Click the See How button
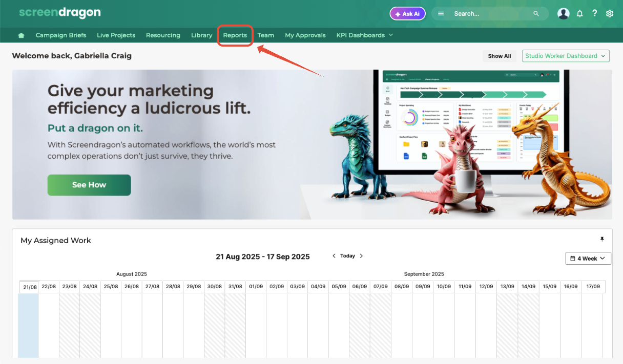The height and width of the screenshot is (364, 623). click(89, 185)
